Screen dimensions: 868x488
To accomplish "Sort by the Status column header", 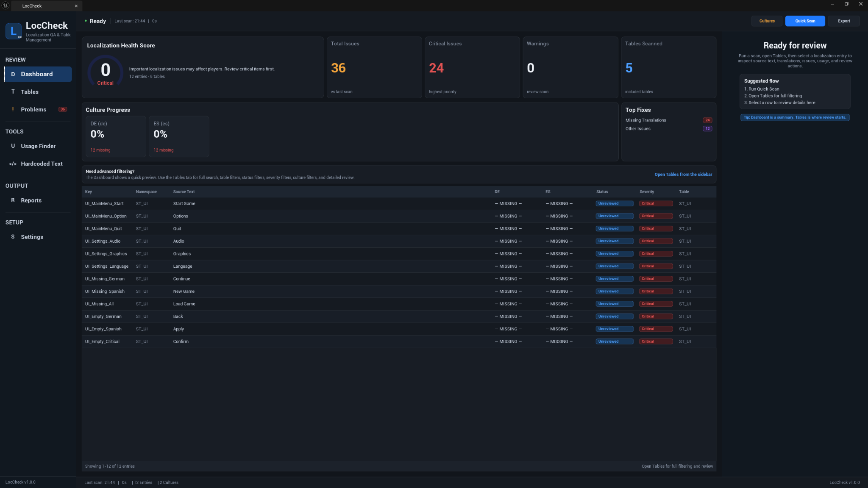I will pos(602,192).
